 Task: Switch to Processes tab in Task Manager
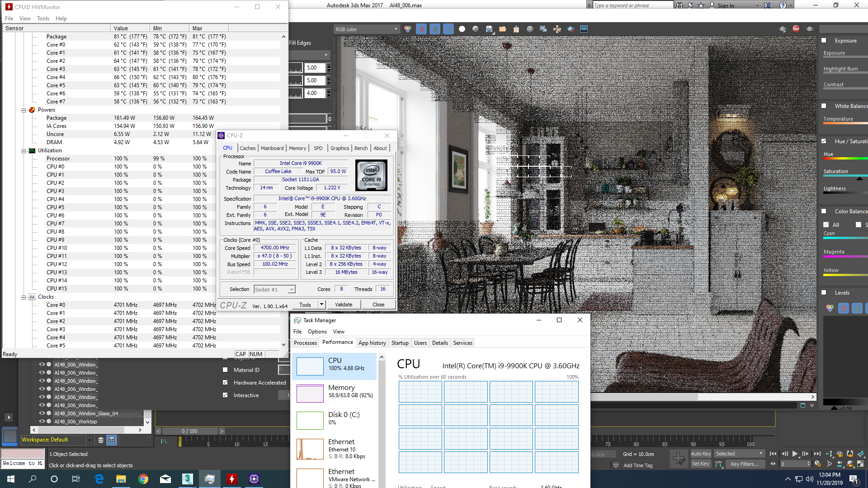pos(305,343)
